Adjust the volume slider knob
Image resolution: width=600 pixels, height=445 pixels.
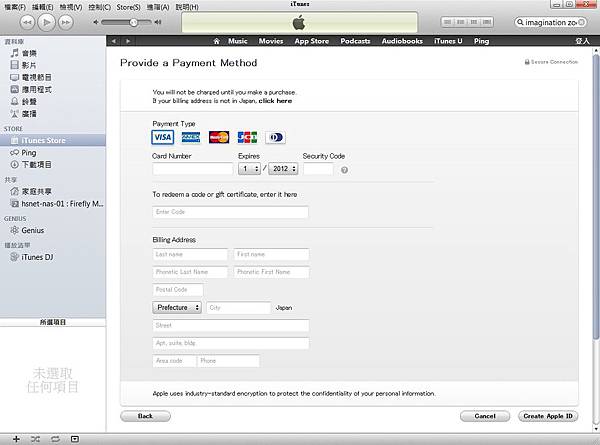pos(133,22)
